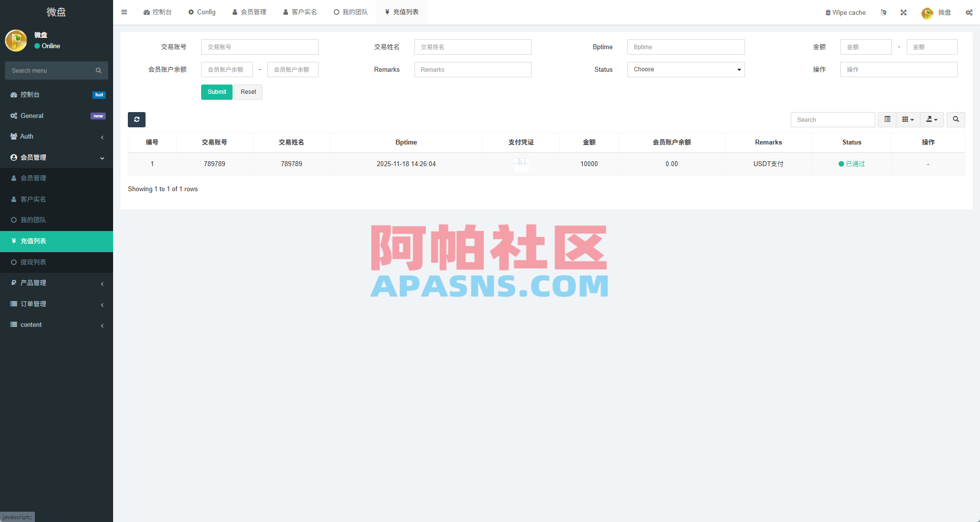Screen dimensions: 980x522
Task: Toggle table card view icon
Action: (887, 119)
